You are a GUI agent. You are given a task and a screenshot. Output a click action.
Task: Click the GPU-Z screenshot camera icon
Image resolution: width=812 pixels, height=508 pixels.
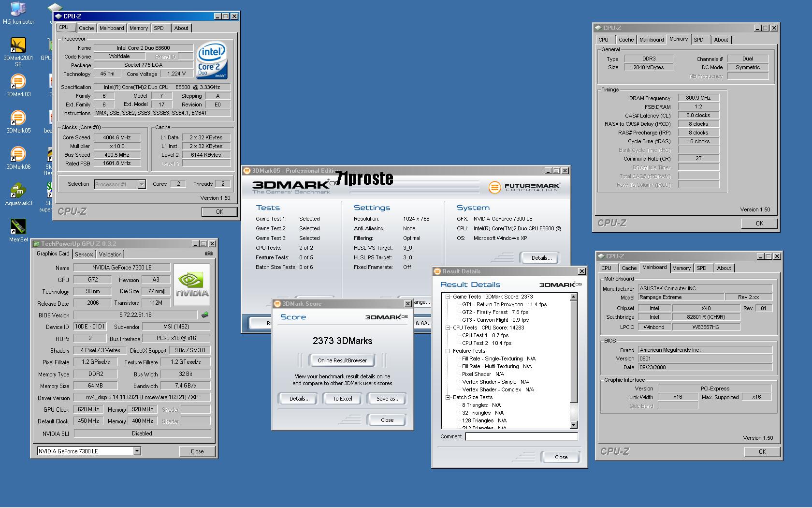click(x=208, y=254)
